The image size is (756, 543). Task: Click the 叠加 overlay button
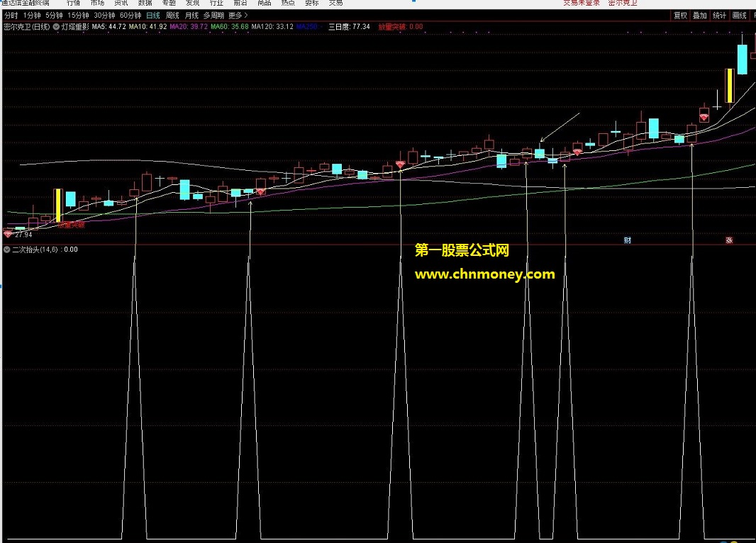click(x=699, y=16)
